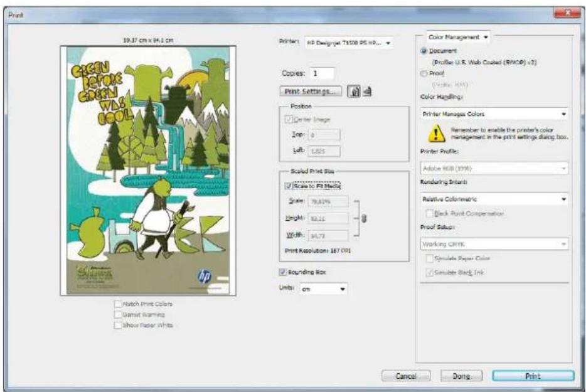Enable Gamut Warning checkbox
The height and width of the screenshot is (392, 586).
(118, 315)
